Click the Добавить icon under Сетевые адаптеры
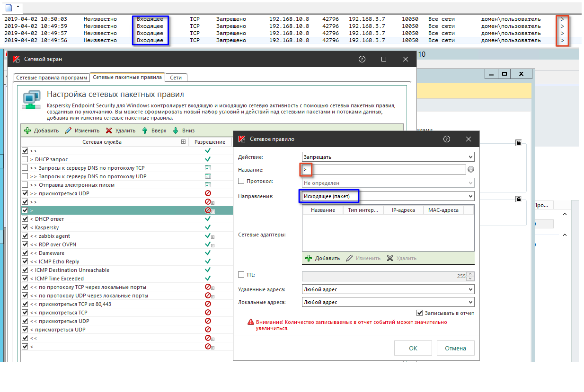The image size is (584, 392). click(x=309, y=258)
